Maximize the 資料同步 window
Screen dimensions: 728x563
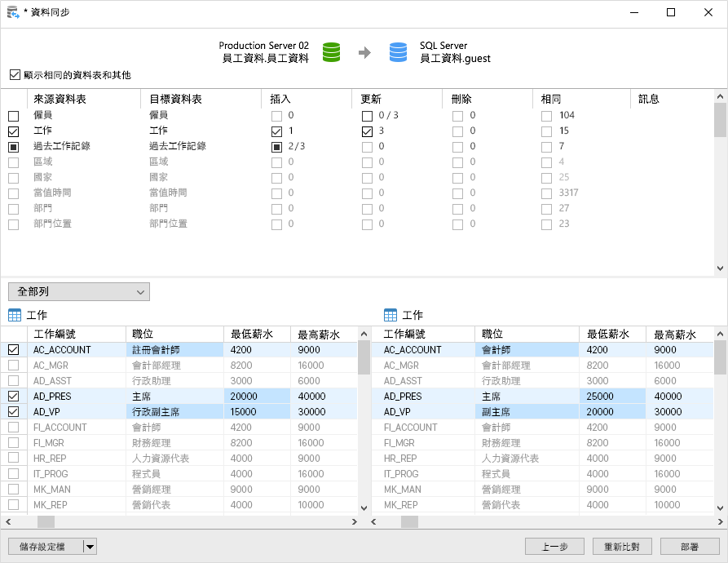click(671, 12)
